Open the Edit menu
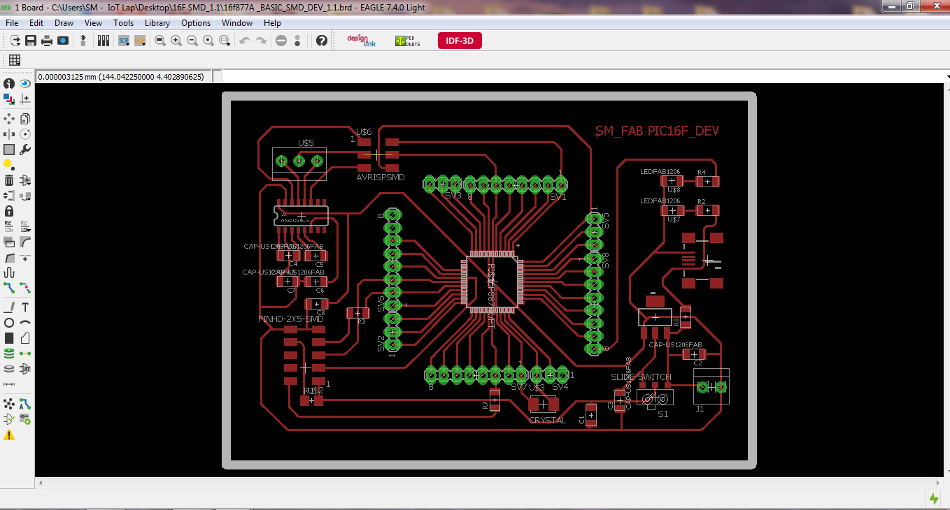950x510 pixels. point(36,23)
